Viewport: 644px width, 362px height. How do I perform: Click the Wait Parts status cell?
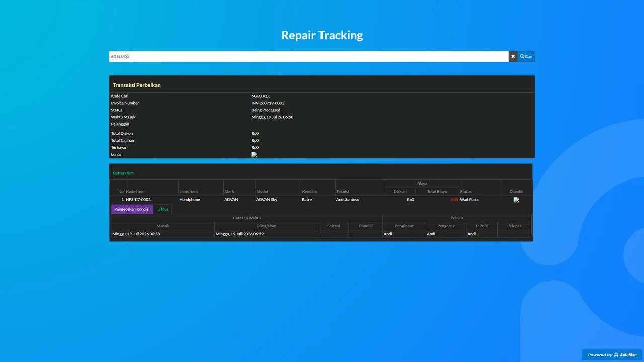469,200
